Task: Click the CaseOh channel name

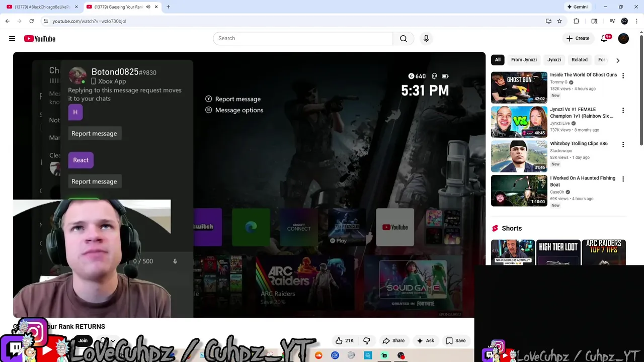Action: pos(557,192)
